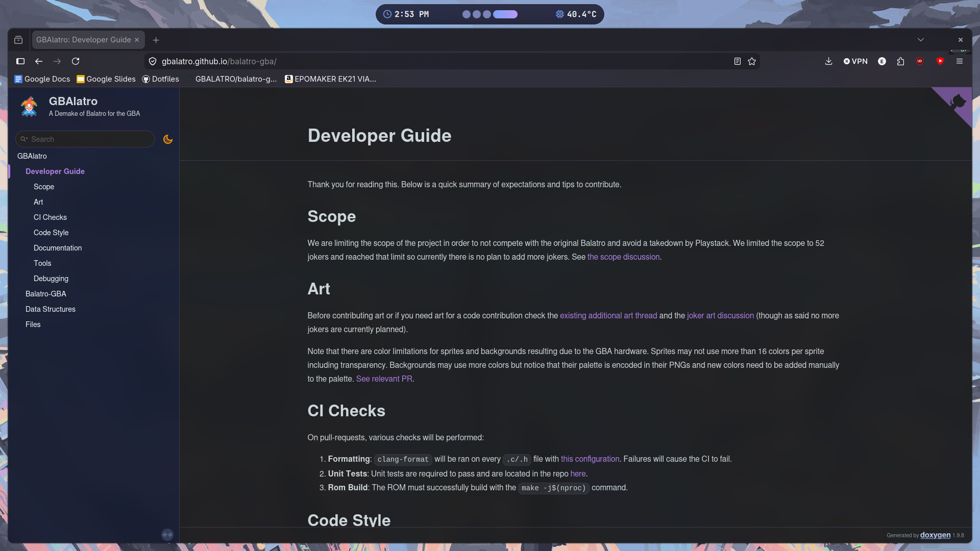Click the browser forward arrow
Viewport: 980px width, 551px height.
(x=57, y=61)
